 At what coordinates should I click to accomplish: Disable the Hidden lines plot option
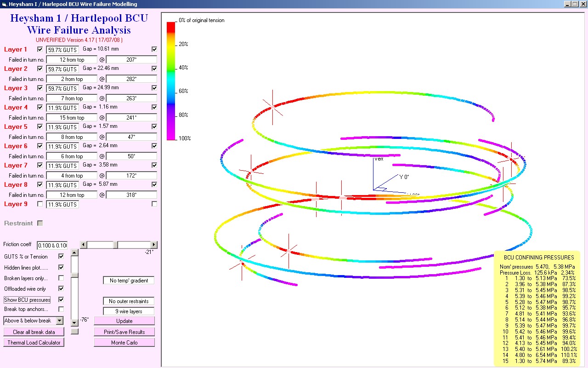coord(61,267)
